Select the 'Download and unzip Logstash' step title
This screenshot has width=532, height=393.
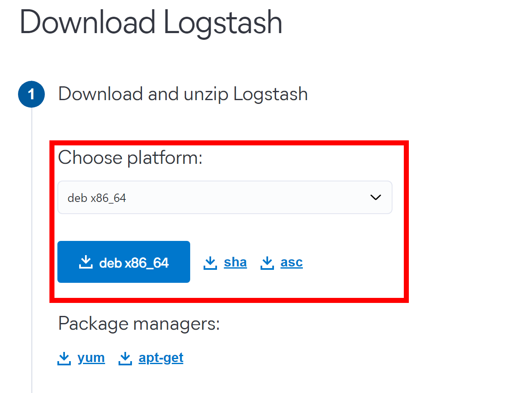point(183,94)
